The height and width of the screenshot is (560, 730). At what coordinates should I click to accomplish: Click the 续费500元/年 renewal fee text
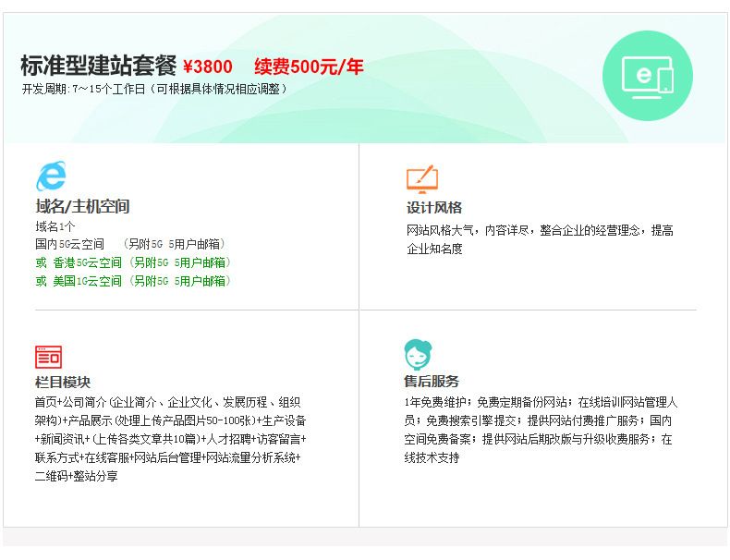coord(309,67)
